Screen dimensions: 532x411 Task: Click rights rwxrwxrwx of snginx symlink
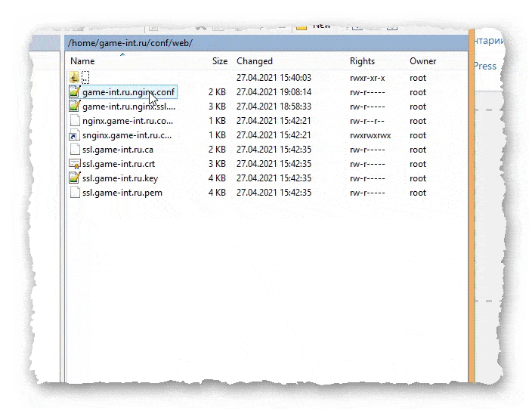[370, 136]
